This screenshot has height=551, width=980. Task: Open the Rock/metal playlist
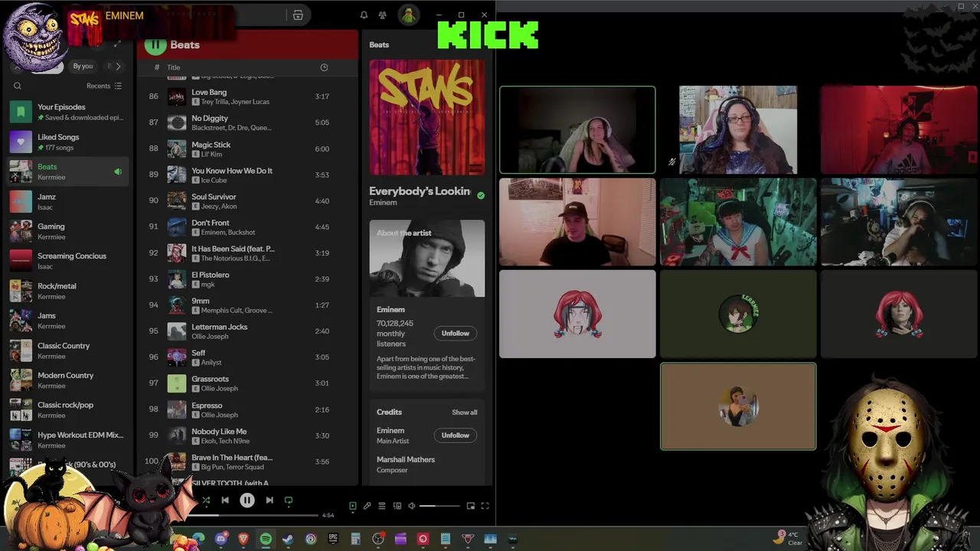tap(69, 291)
